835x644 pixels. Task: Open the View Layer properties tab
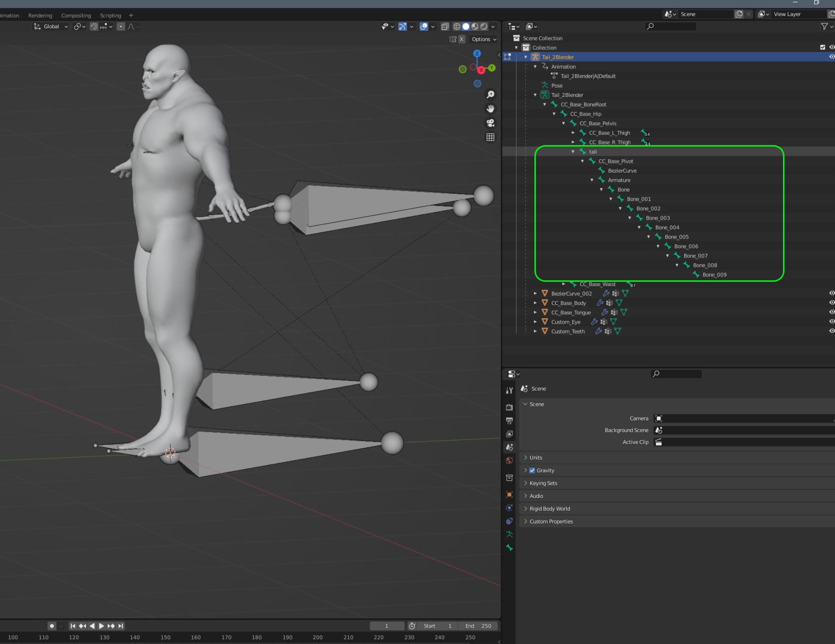click(509, 434)
